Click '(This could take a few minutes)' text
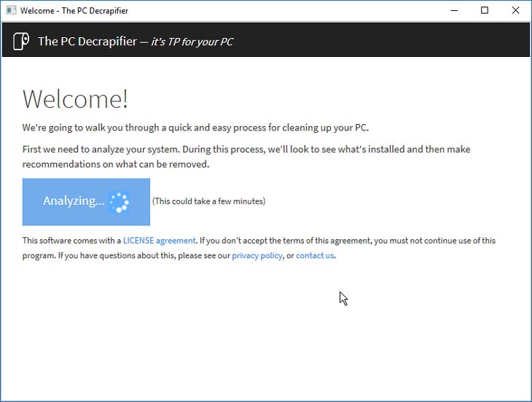 208,201
